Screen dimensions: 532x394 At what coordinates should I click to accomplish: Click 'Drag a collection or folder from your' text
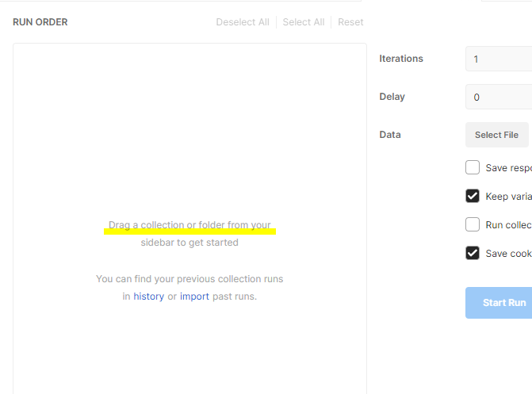point(189,225)
